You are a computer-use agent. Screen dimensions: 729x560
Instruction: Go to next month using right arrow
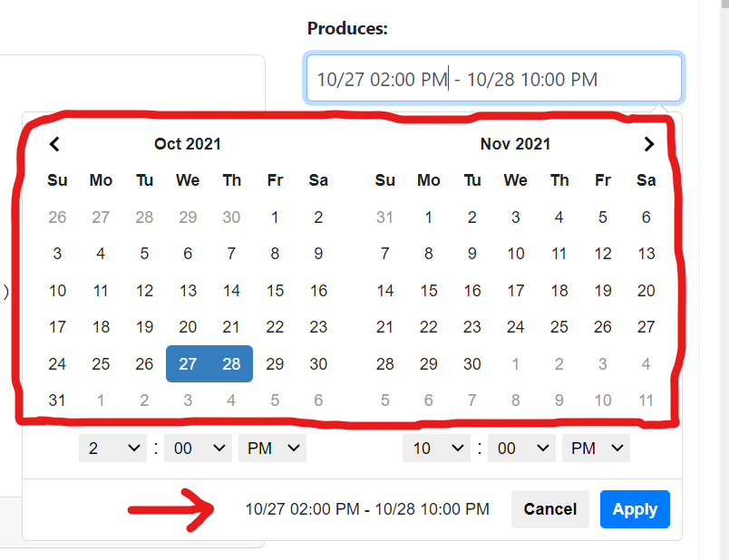[x=648, y=144]
